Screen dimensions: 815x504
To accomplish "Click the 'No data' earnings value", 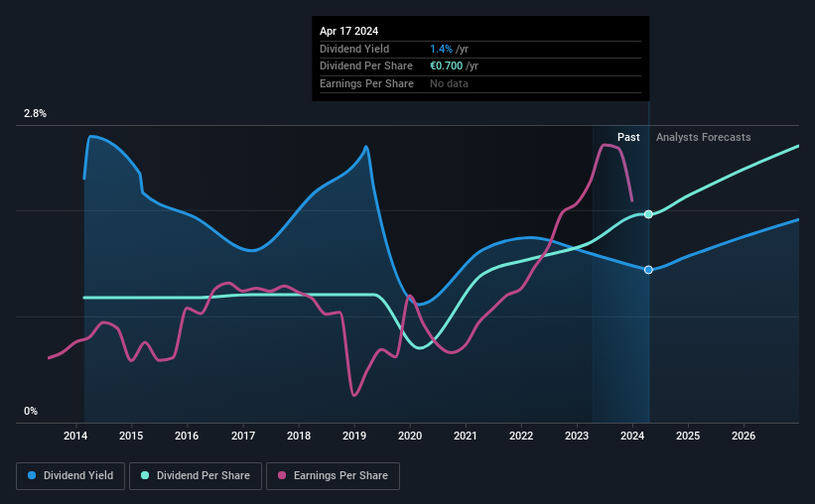I will pyautogui.click(x=449, y=83).
